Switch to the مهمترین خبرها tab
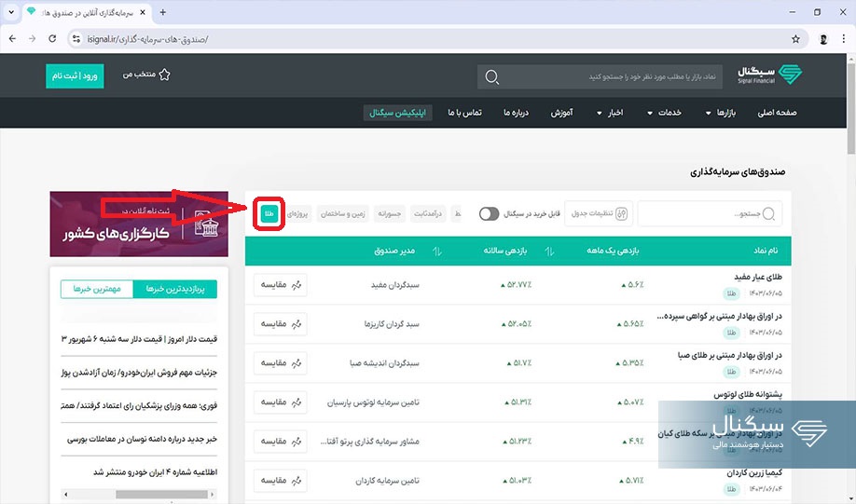The width and height of the screenshot is (856, 504). tap(97, 289)
